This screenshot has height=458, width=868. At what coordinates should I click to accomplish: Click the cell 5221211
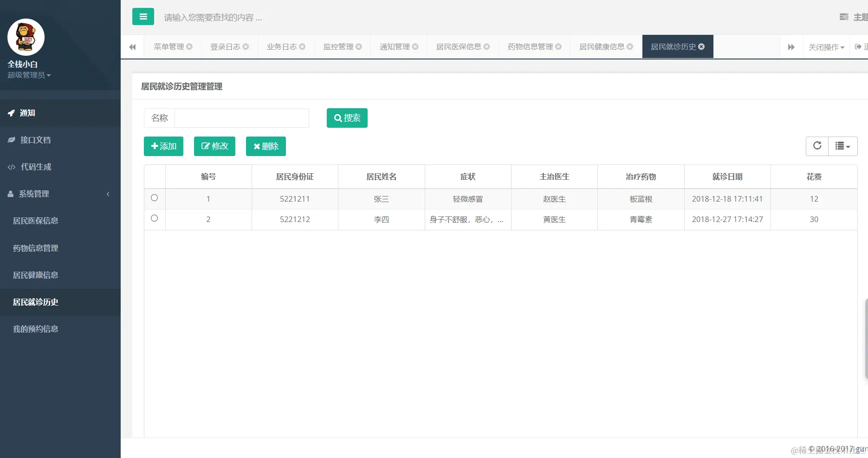295,199
